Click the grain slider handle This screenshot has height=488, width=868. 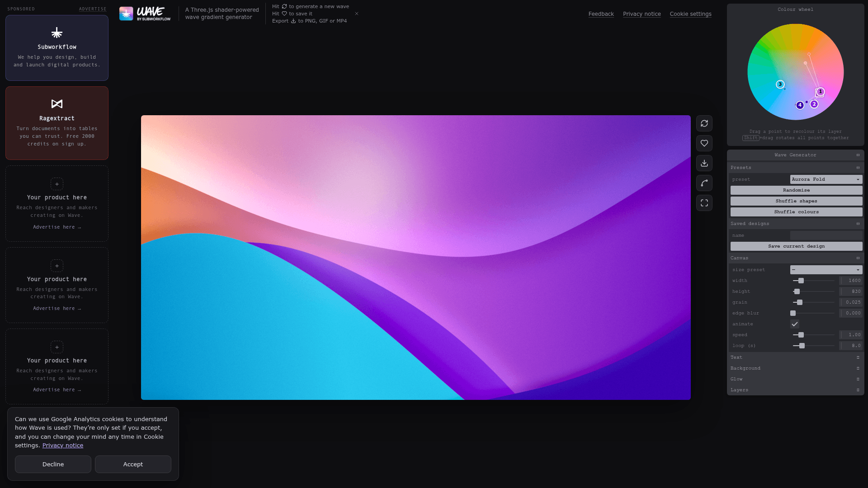(x=800, y=302)
